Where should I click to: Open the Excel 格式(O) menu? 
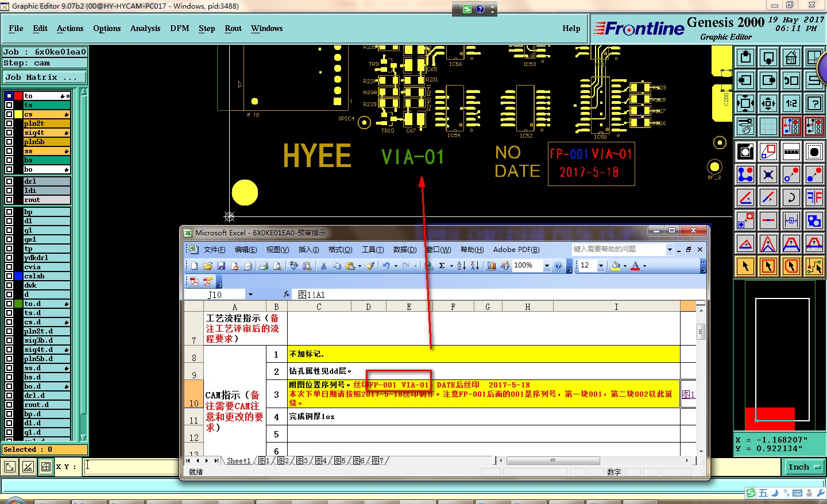tap(340, 249)
